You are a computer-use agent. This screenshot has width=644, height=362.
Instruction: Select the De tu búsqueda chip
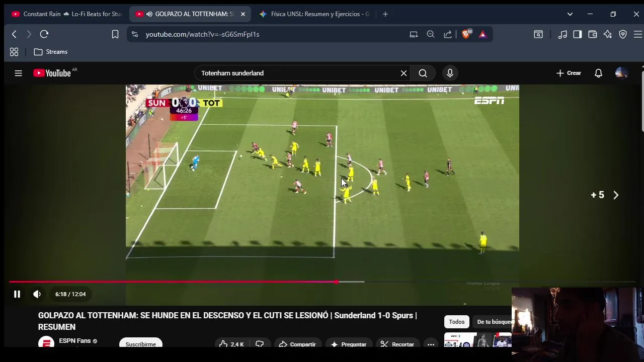[493, 322]
